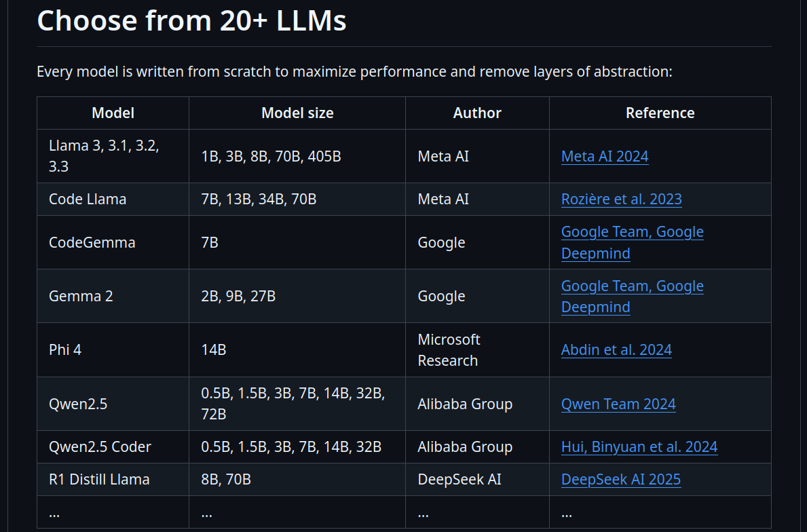Click the Author column header
Image resolution: width=807 pixels, height=532 pixels.
[x=477, y=113]
